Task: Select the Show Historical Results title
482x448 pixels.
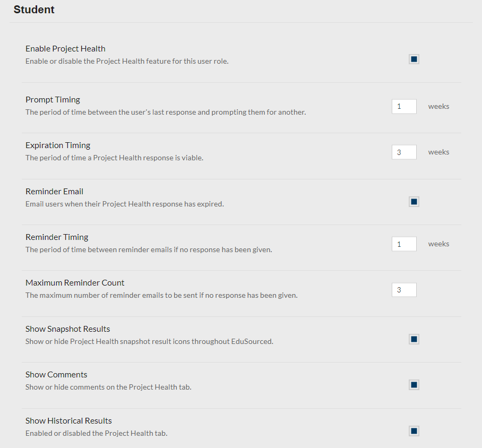Action: coord(68,420)
